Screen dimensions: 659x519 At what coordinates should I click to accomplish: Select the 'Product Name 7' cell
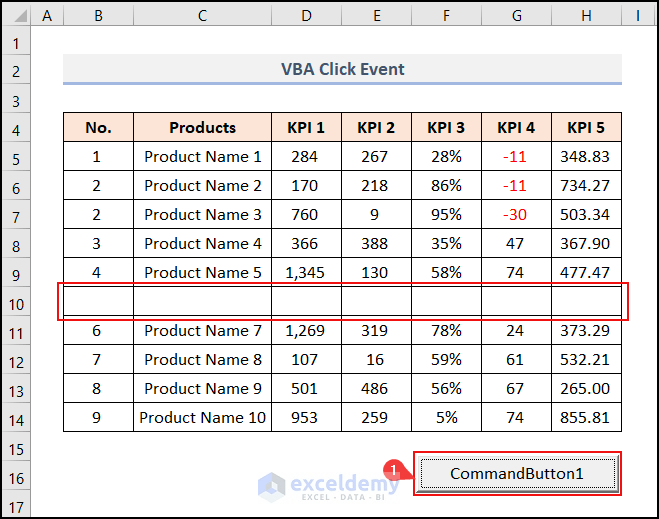202,330
